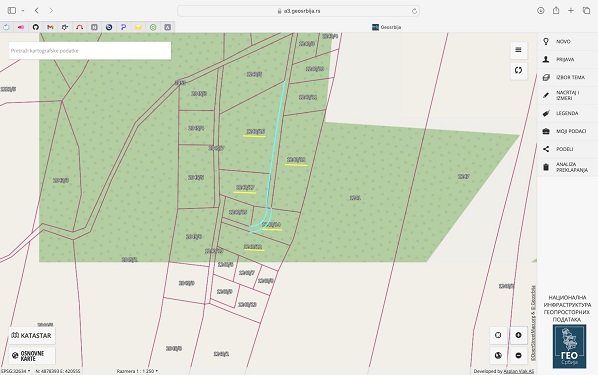Screen dimensions: 598x375
Task: Open the PODELI share item
Action: [x=567, y=149]
